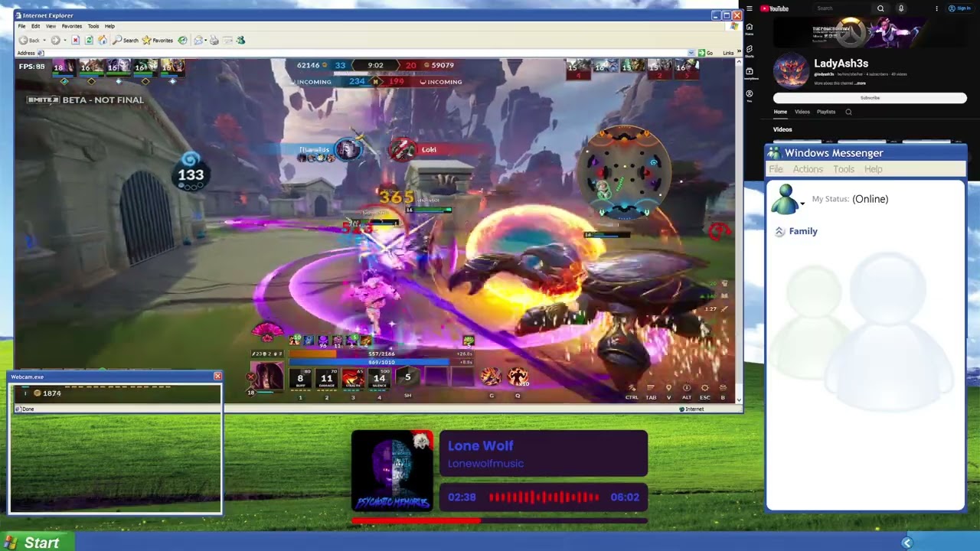Click the SH shard slot showing 5
This screenshot has height=551, width=980.
pyautogui.click(x=407, y=377)
